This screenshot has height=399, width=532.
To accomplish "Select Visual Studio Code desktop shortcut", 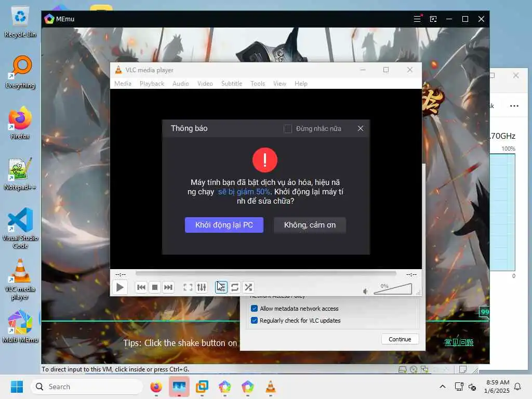I will tap(20, 228).
